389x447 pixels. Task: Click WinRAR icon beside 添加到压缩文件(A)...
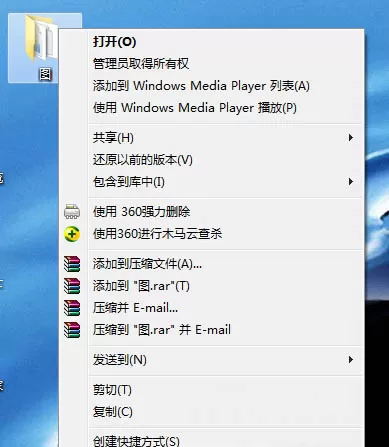72,264
